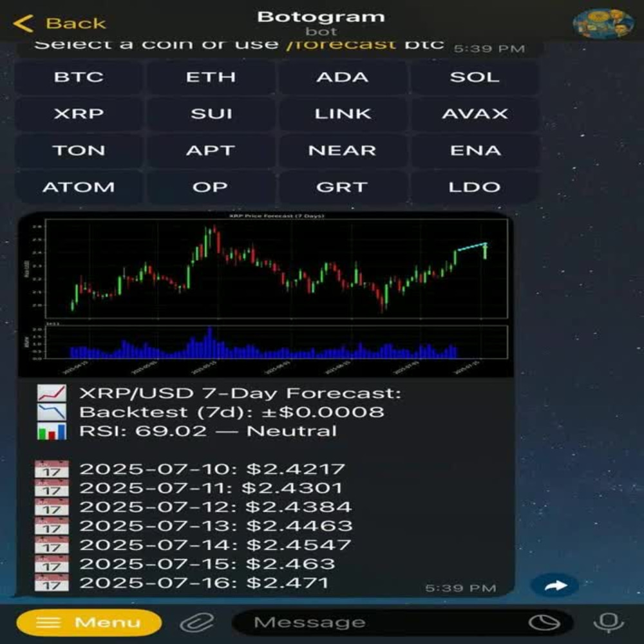The image size is (644, 644).
Task: Tap the 2025-07-12: $2.4384 forecast line
Action: pos(215,507)
